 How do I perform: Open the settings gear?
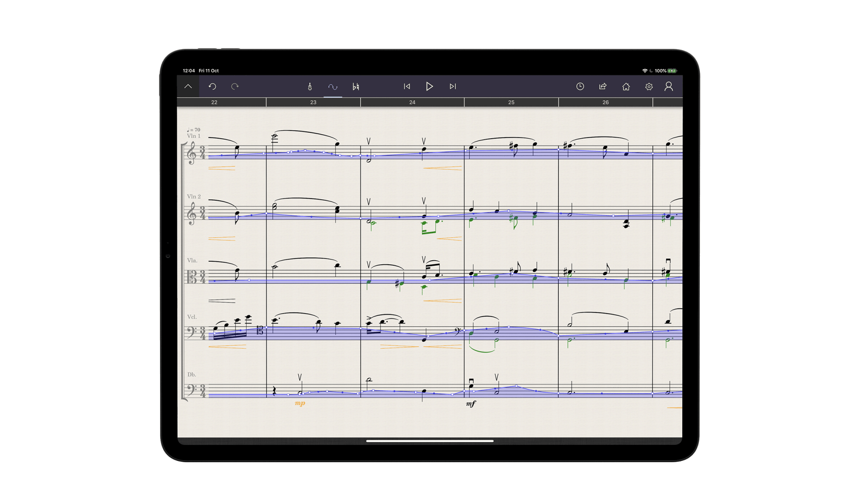[x=649, y=86]
